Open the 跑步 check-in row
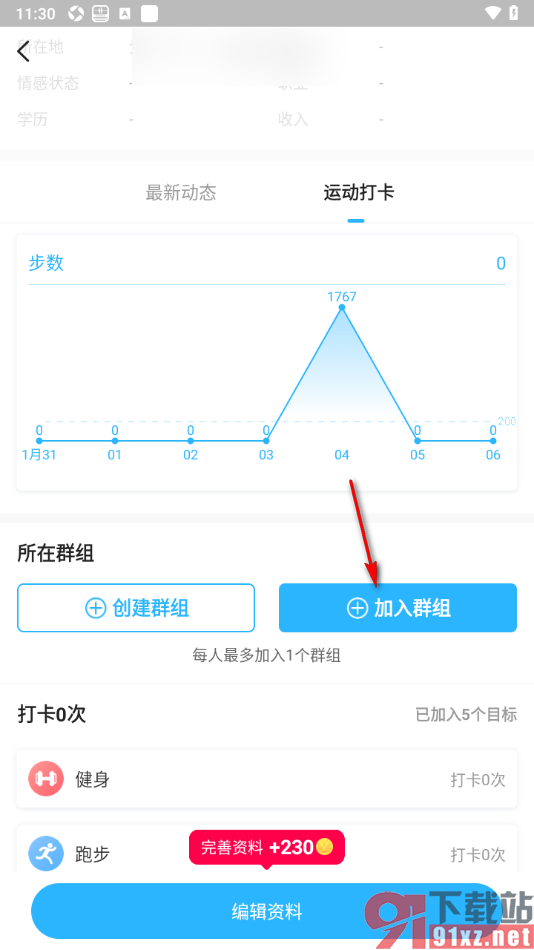This screenshot has width=534, height=950. pyautogui.click(x=267, y=854)
